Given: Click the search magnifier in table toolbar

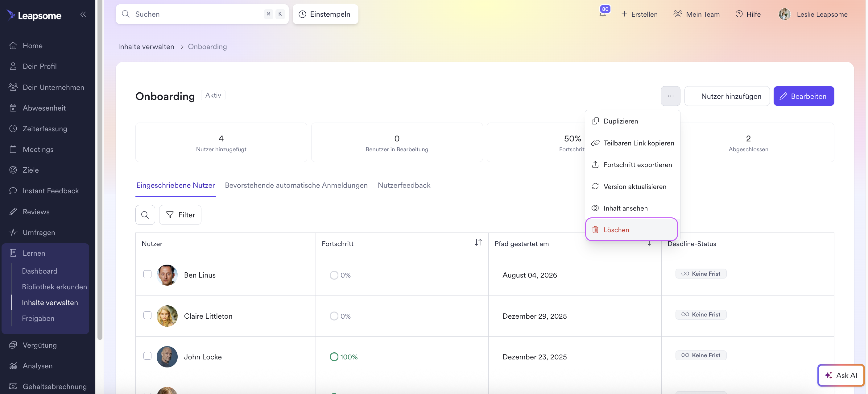Looking at the screenshot, I should click(145, 215).
